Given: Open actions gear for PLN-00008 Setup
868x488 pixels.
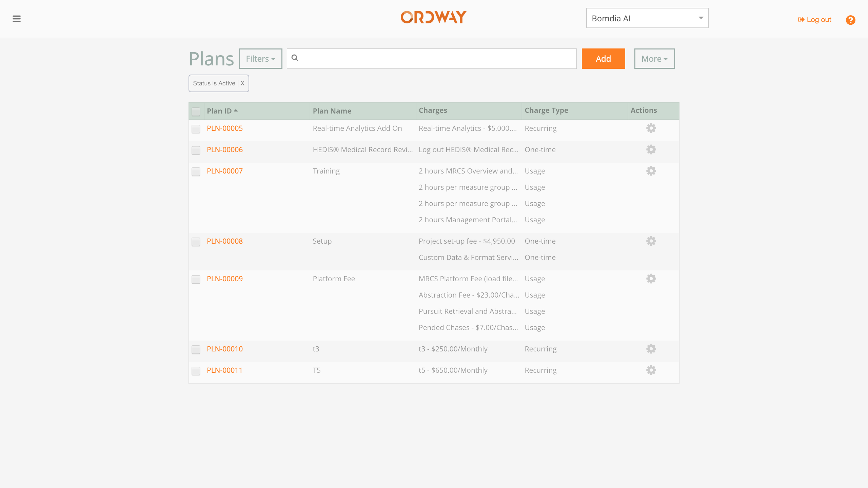Looking at the screenshot, I should coord(651,241).
